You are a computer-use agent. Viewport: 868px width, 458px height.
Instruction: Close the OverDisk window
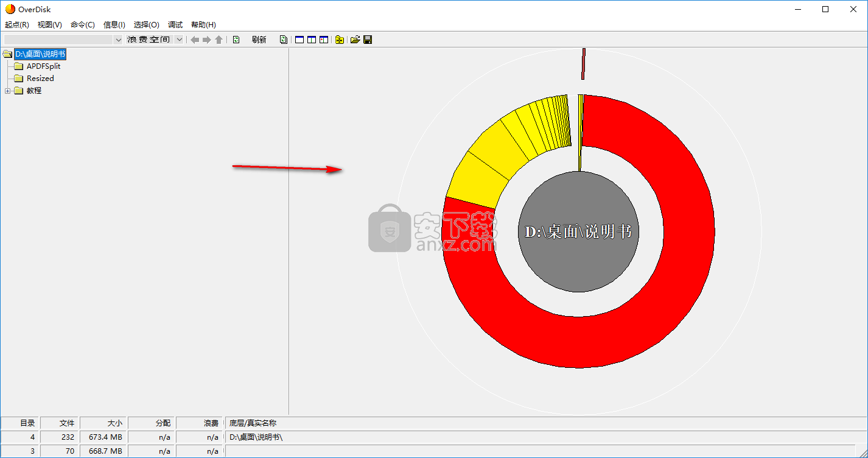[853, 9]
